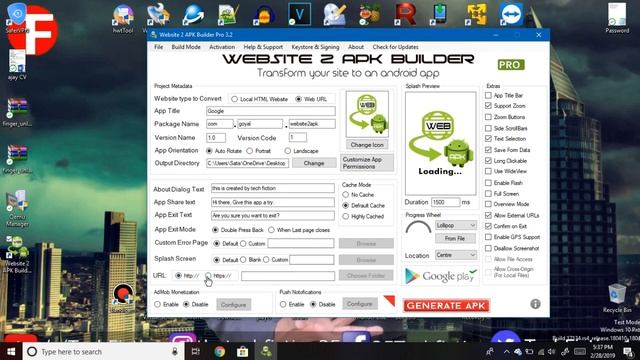Click the URL address input field

[x=288, y=276]
